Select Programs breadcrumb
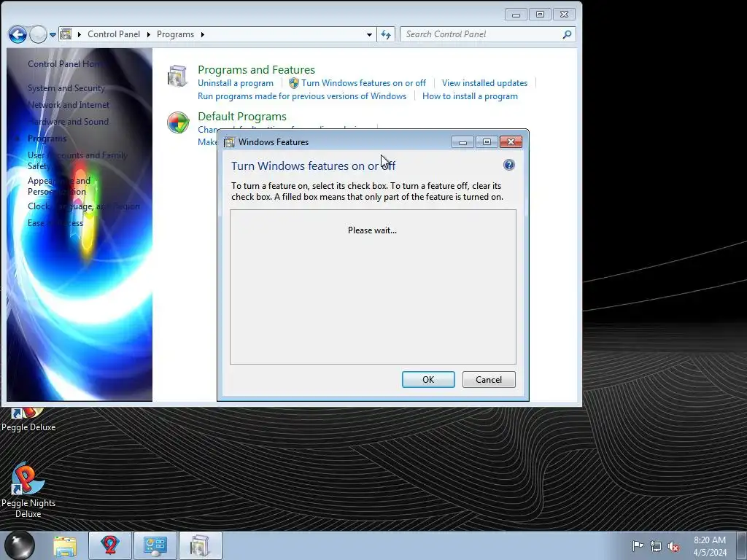This screenshot has height=560, width=747. (175, 34)
